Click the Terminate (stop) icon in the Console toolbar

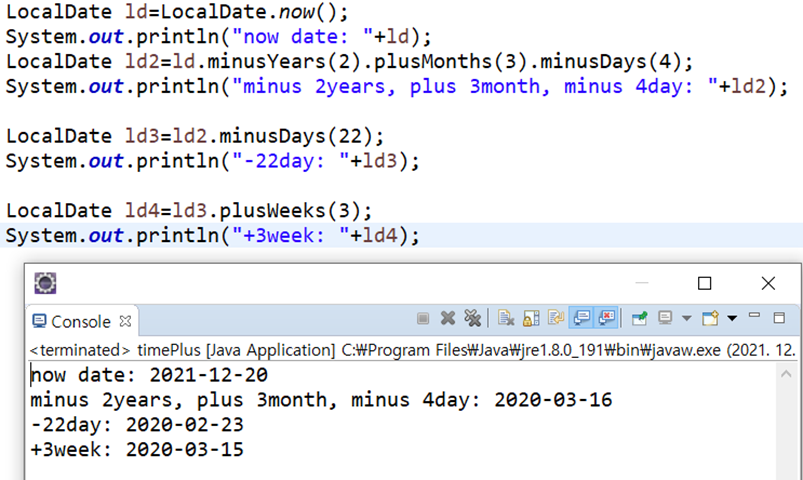point(422,319)
